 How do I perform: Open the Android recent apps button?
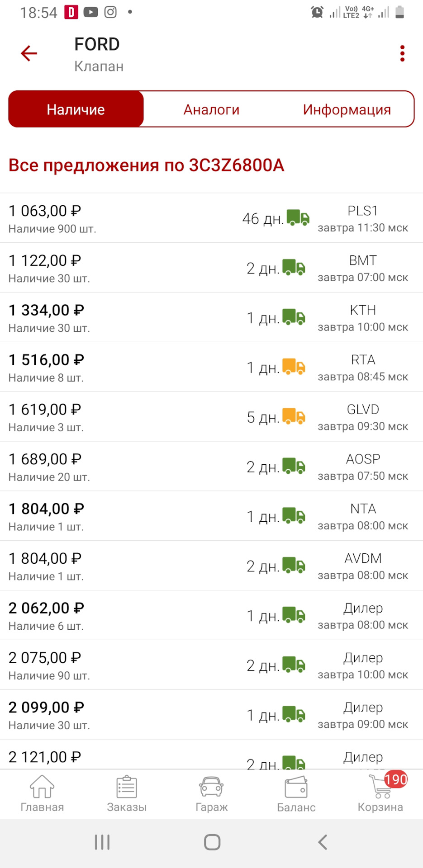pyautogui.click(x=102, y=842)
